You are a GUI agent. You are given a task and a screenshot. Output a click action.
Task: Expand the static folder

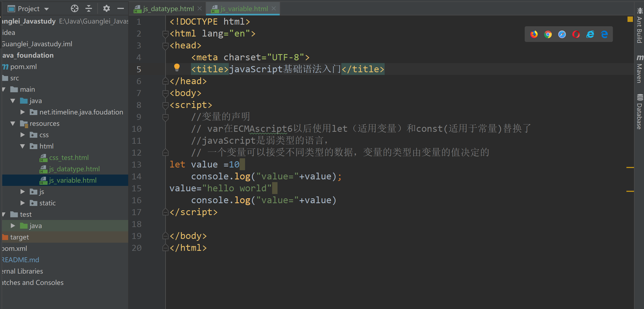23,203
